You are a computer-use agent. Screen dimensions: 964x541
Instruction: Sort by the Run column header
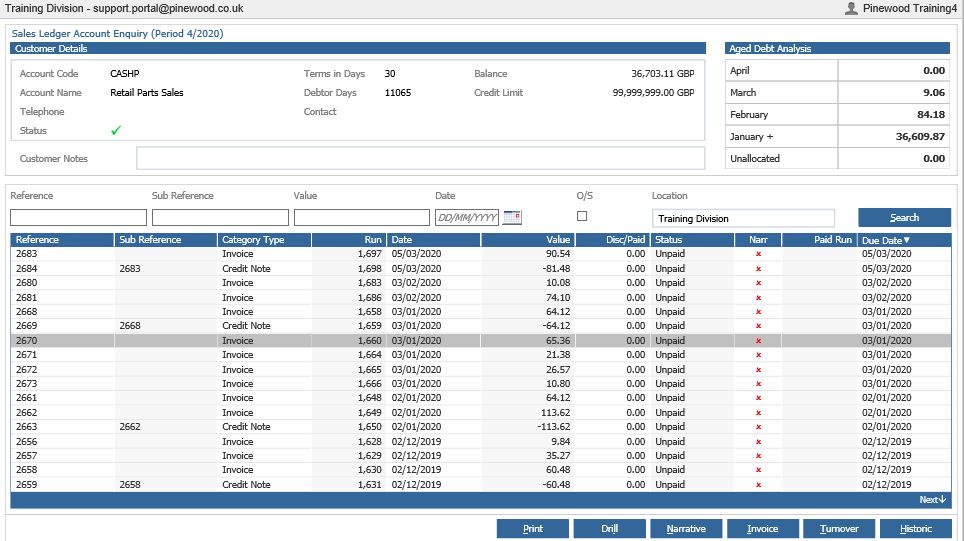349,240
